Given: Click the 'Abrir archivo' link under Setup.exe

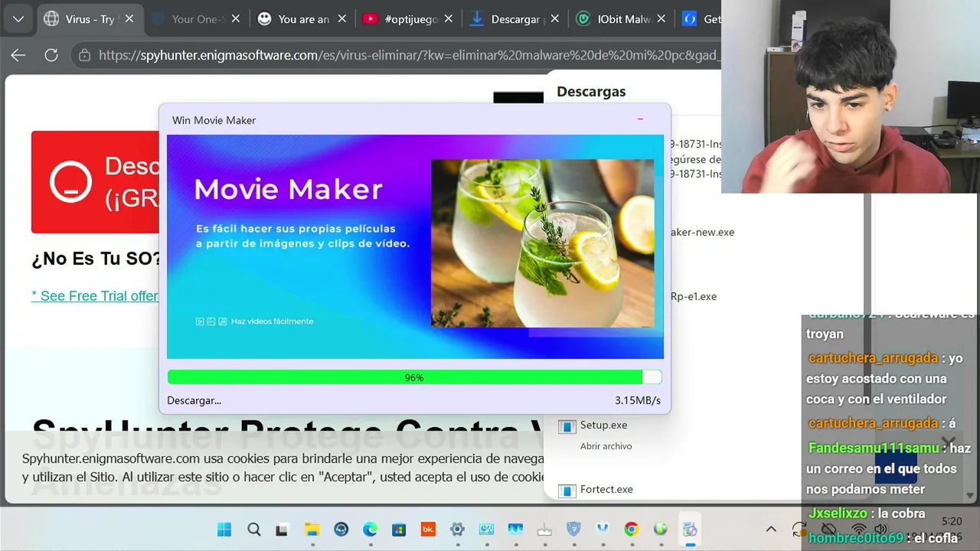Looking at the screenshot, I should (x=606, y=446).
